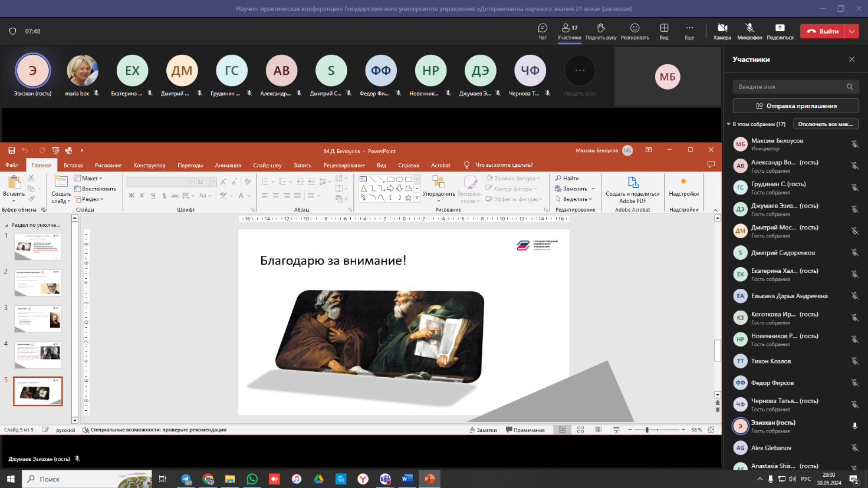This screenshot has width=868, height=488.
Task: Fit the slide to current window
Action: [711, 430]
